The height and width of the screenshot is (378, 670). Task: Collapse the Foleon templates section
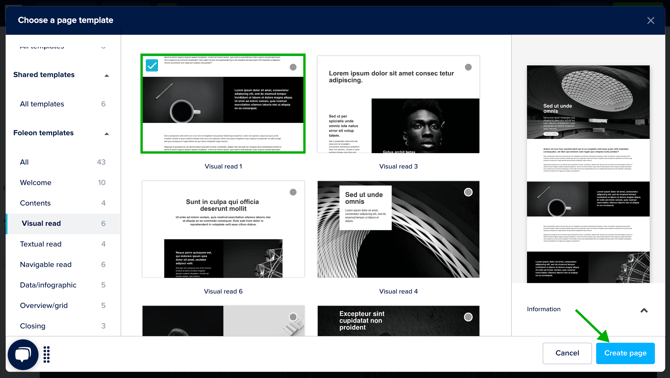point(106,134)
